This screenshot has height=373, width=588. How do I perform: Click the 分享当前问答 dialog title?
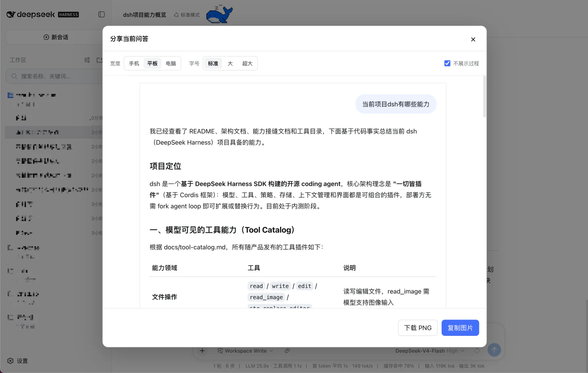(129, 39)
